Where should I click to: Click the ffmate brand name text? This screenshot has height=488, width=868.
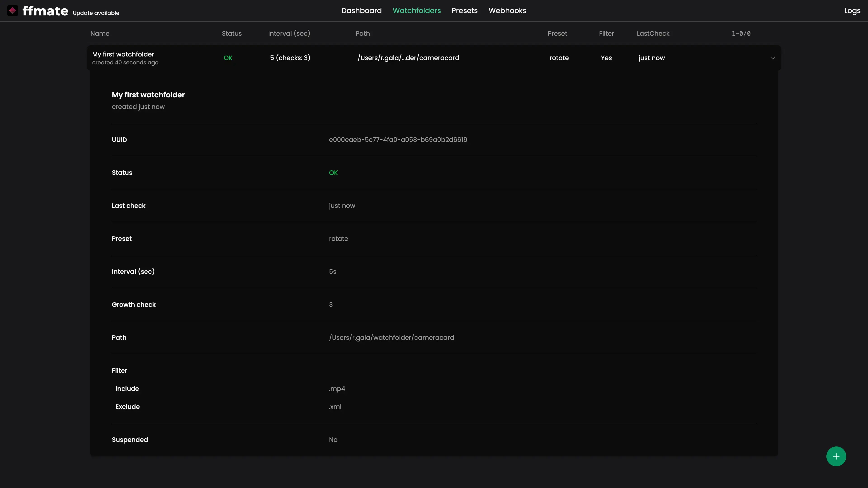point(45,11)
